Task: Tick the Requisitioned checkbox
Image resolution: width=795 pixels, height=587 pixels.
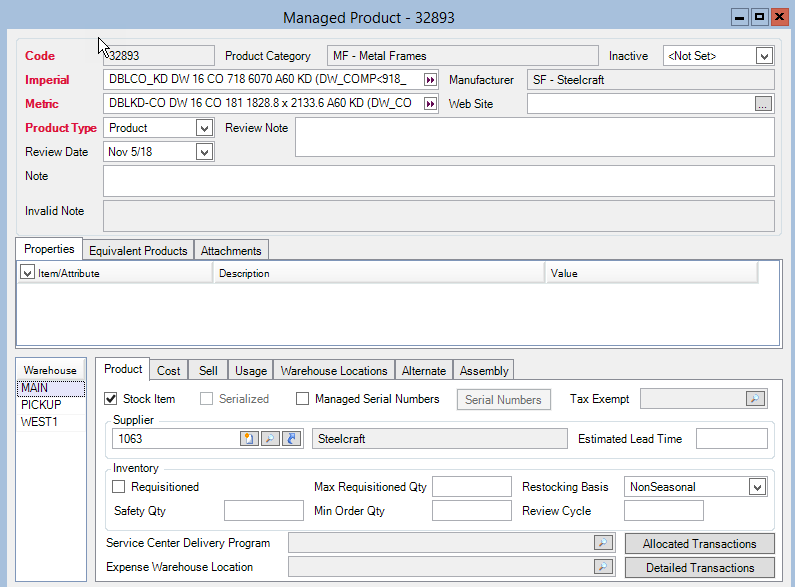Action: coord(119,487)
